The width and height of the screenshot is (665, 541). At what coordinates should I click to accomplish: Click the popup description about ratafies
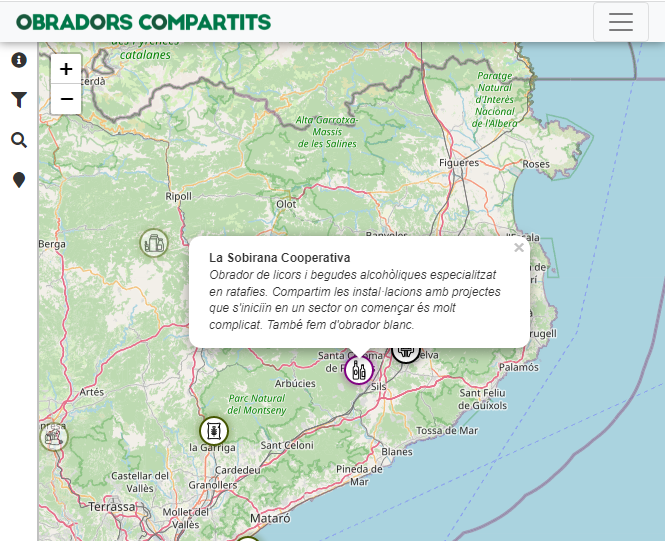coord(355,300)
